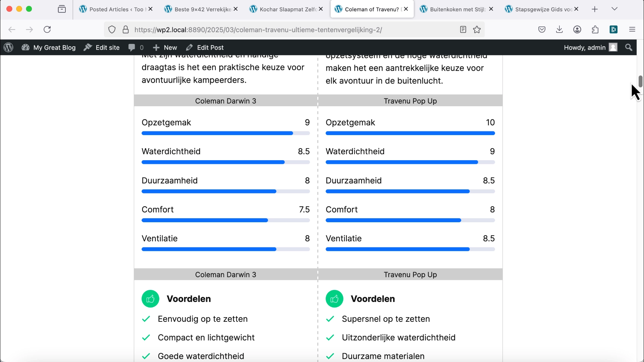Close the Buitenkoken met Stijl tab
Image resolution: width=644 pixels, height=362 pixels.
point(491,9)
